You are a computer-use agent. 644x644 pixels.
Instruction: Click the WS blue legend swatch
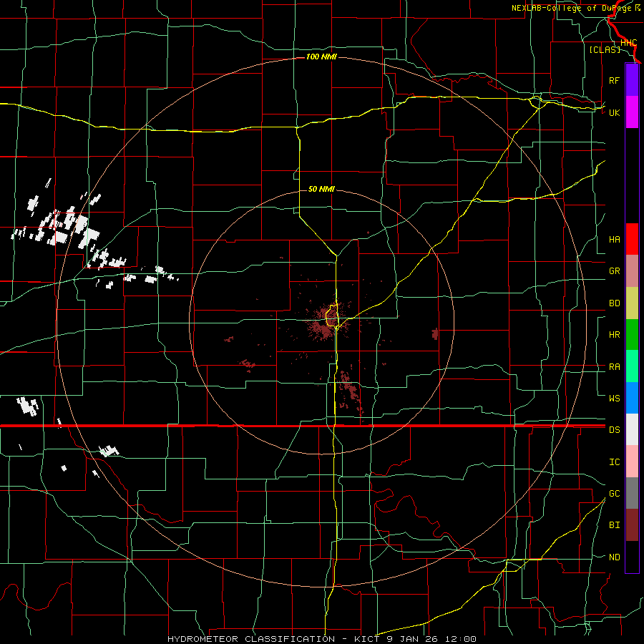click(x=632, y=398)
